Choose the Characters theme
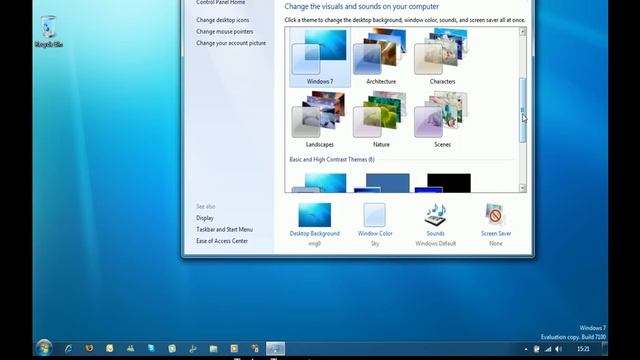 [x=442, y=57]
